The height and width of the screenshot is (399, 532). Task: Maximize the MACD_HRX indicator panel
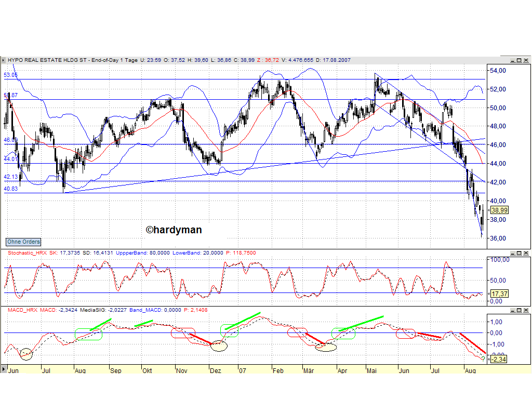pos(518,310)
